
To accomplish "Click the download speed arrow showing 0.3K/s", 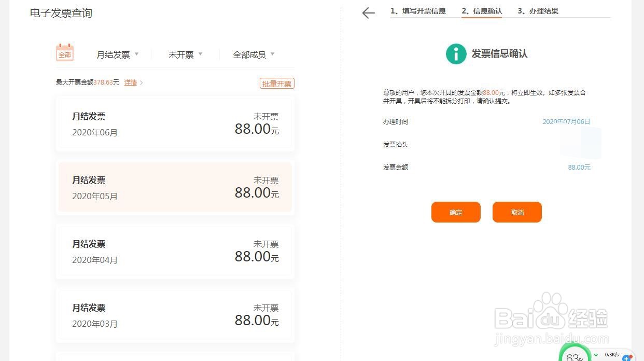I will coord(595,355).
